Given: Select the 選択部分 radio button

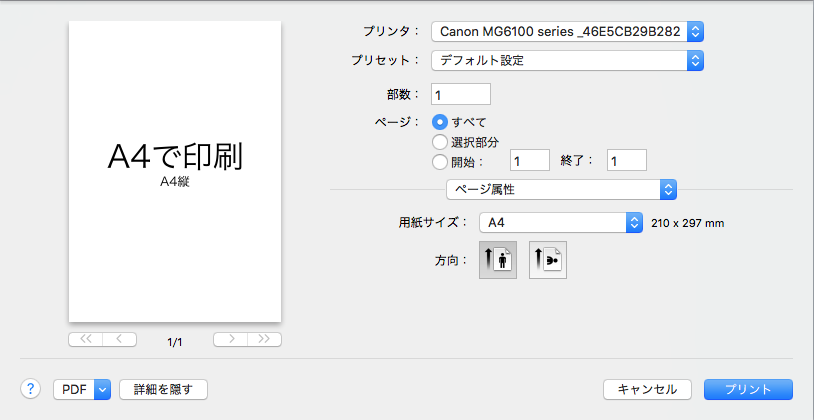Looking at the screenshot, I should pos(439,142).
